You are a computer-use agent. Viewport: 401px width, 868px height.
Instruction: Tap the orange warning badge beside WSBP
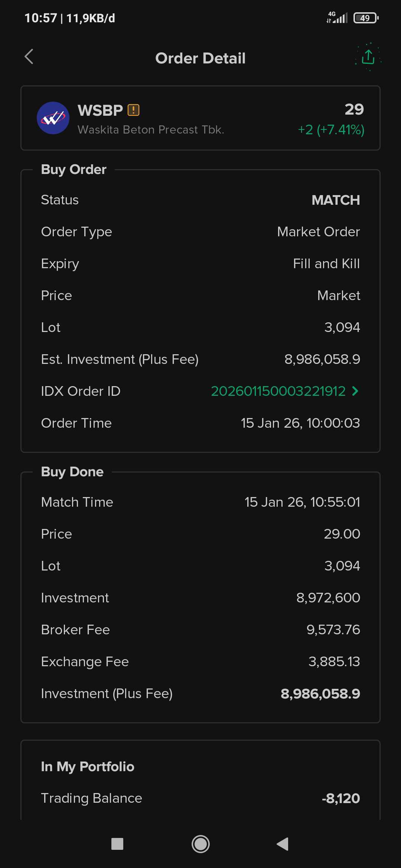click(133, 110)
